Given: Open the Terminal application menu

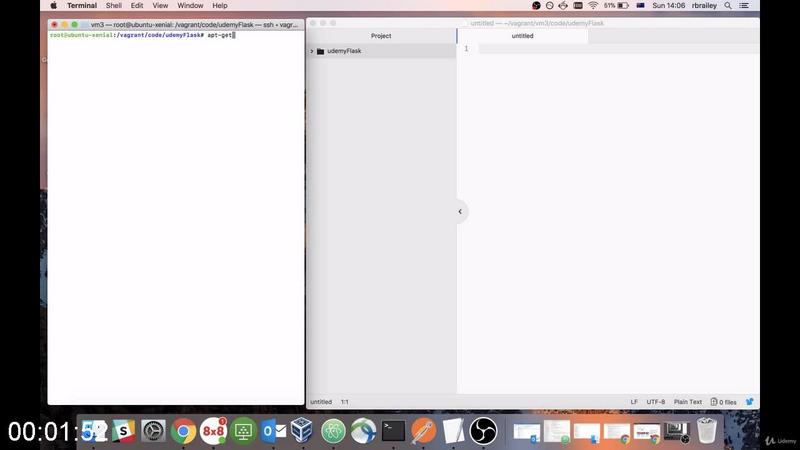Looking at the screenshot, I should pos(82,6).
